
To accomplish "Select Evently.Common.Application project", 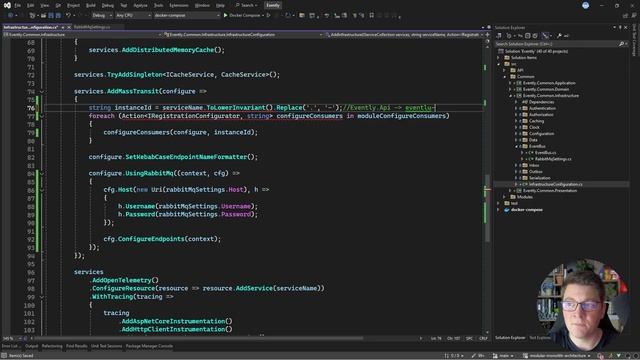I will pos(549,83).
